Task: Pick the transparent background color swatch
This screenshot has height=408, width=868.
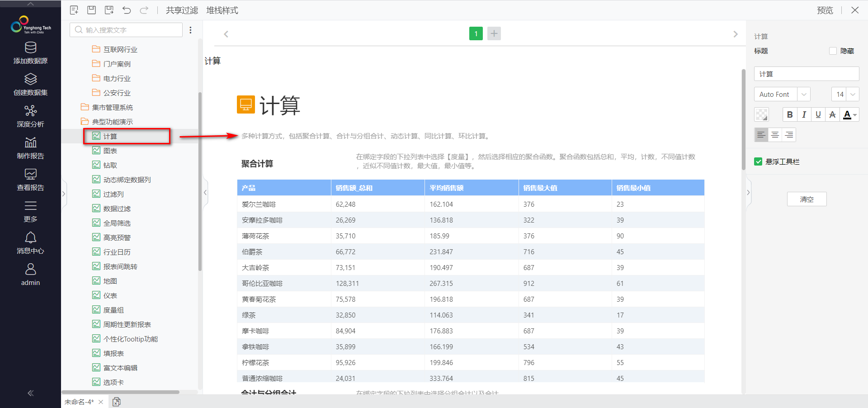Action: point(761,114)
